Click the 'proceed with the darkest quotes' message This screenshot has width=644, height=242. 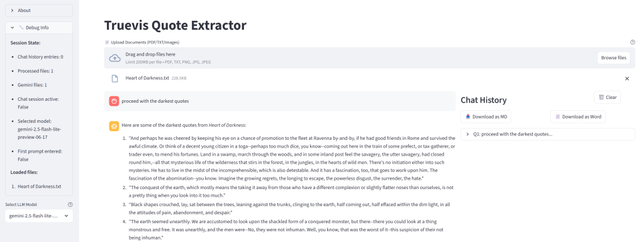155,101
